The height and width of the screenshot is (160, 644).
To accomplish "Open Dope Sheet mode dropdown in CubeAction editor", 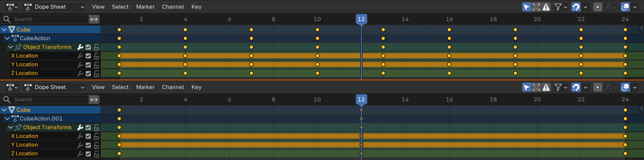I will click(x=54, y=7).
